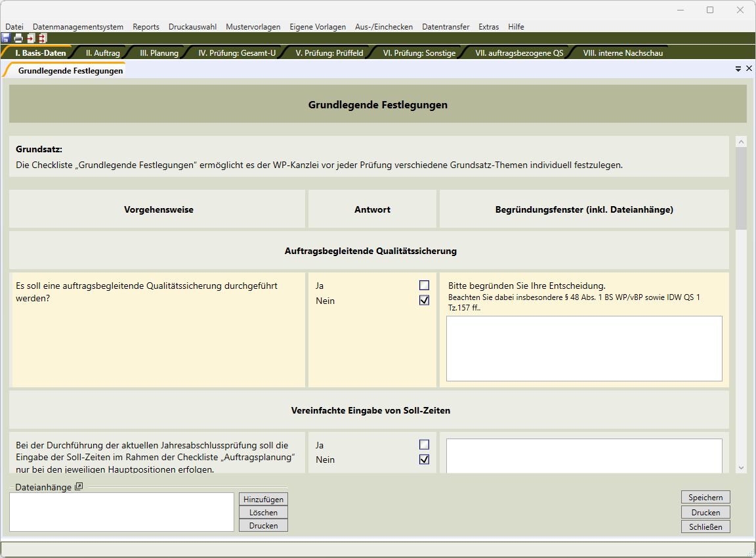Click the Speichern button
Screen dimensions: 756x558
tap(705, 498)
